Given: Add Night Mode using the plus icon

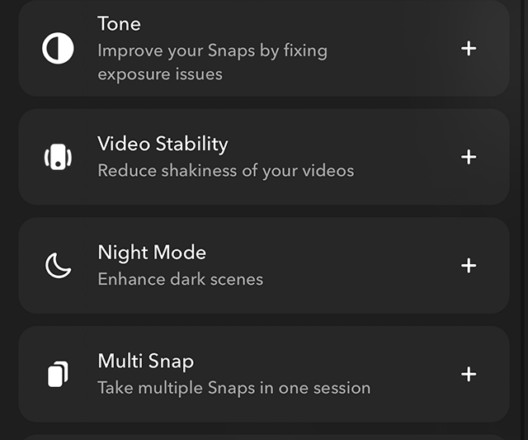Looking at the screenshot, I should click(468, 266).
